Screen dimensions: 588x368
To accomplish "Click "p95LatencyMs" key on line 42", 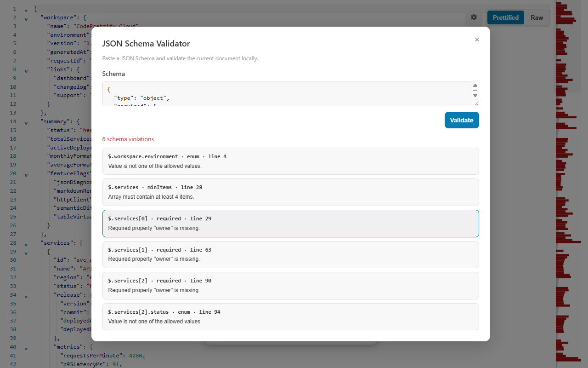I will point(85,364).
